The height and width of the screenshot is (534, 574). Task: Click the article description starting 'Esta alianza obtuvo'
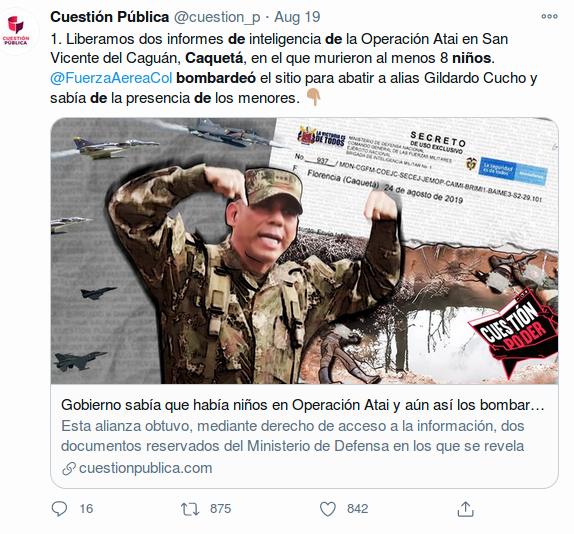pos(292,436)
